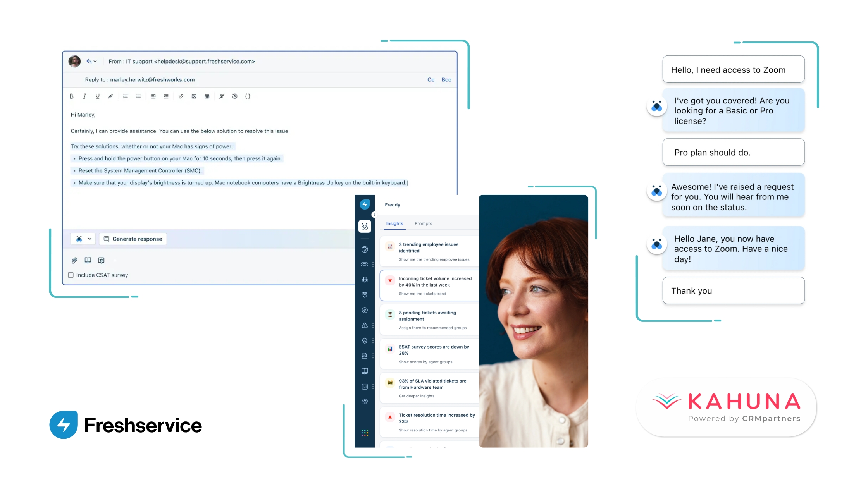The width and height of the screenshot is (868, 488).
Task: Open the 3 trending employee issues insight
Action: point(429,252)
